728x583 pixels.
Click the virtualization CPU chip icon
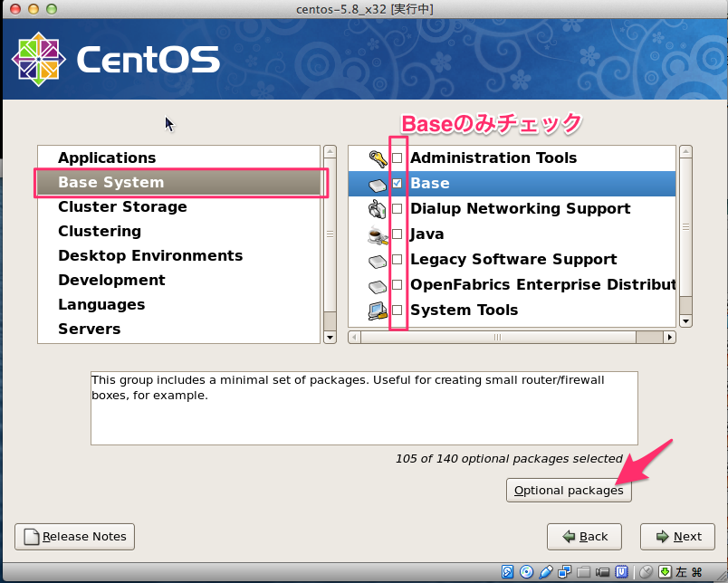click(622, 572)
